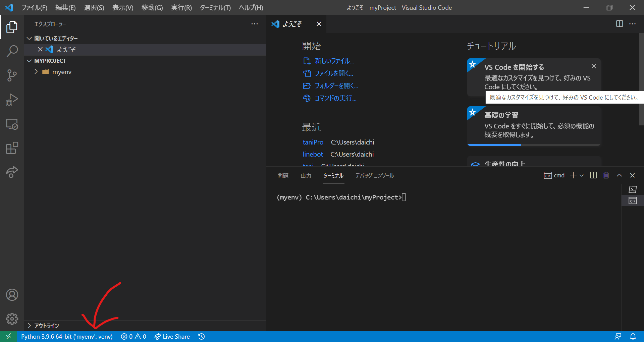644x342 pixels.
Task: Open the 移動(G) menu
Action: tap(152, 7)
